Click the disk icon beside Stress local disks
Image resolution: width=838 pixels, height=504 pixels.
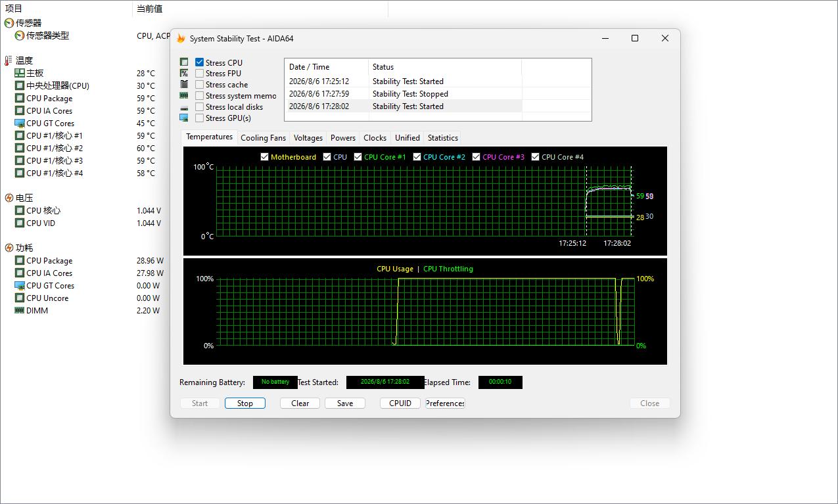184,107
